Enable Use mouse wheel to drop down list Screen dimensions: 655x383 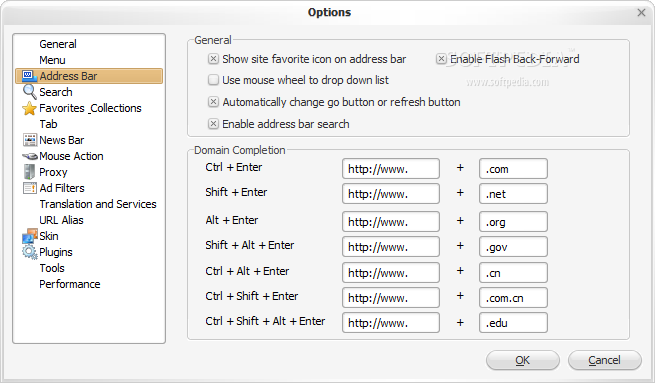[x=213, y=80]
